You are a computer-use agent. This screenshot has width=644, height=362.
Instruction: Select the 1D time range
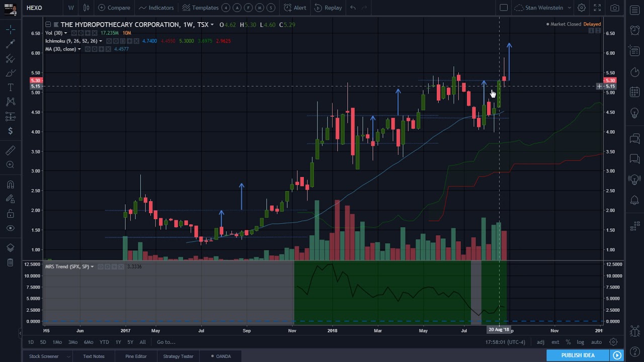(x=31, y=342)
